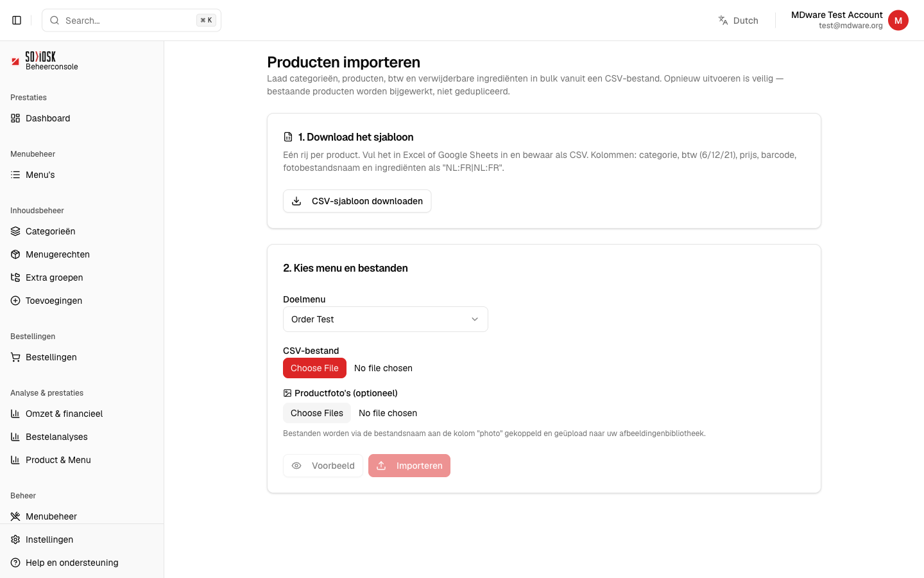Image resolution: width=924 pixels, height=578 pixels.
Task: Click the Bestellingen shopping cart icon
Action: [15, 357]
